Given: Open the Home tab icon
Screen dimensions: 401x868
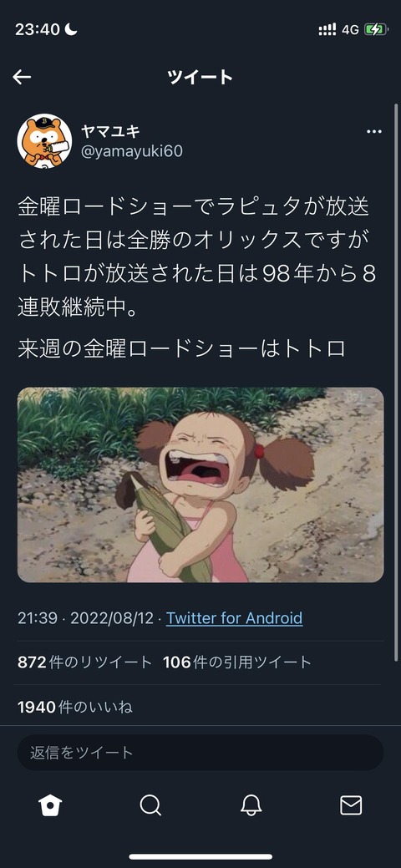Looking at the screenshot, I should (50, 806).
